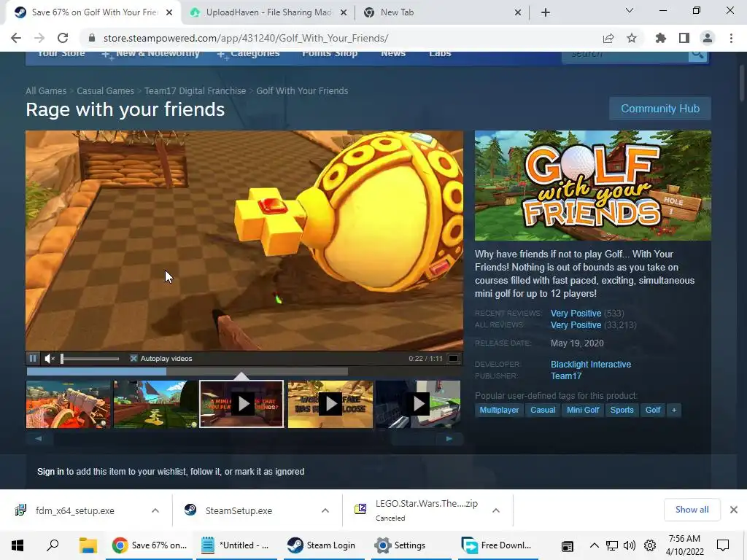The image size is (747, 560).
Task: Open the News section
Action: (x=393, y=54)
